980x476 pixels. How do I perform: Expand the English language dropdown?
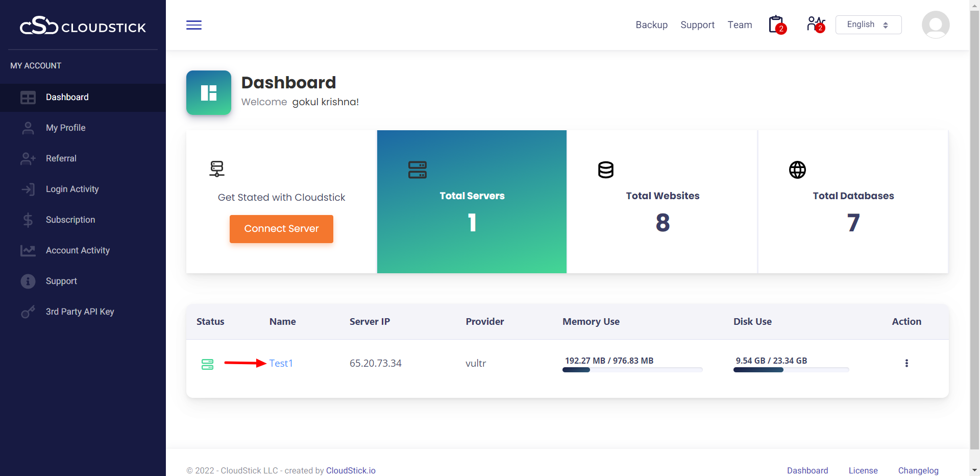click(x=868, y=25)
